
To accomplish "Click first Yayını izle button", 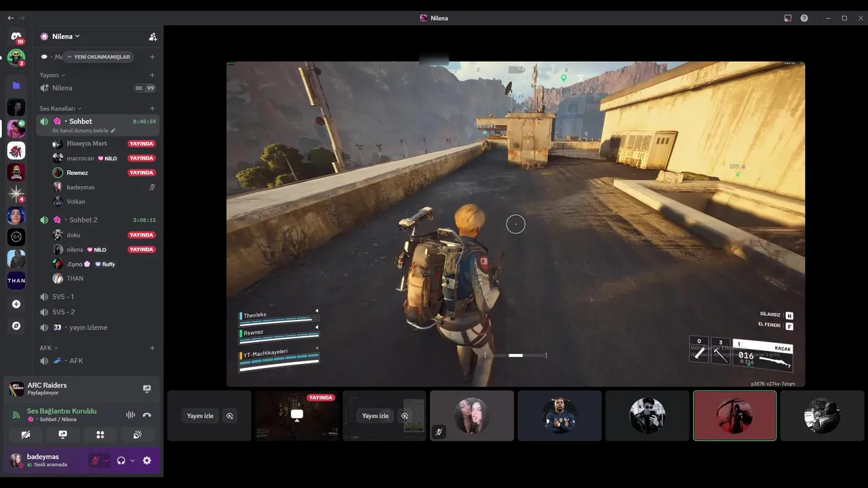I will point(200,416).
